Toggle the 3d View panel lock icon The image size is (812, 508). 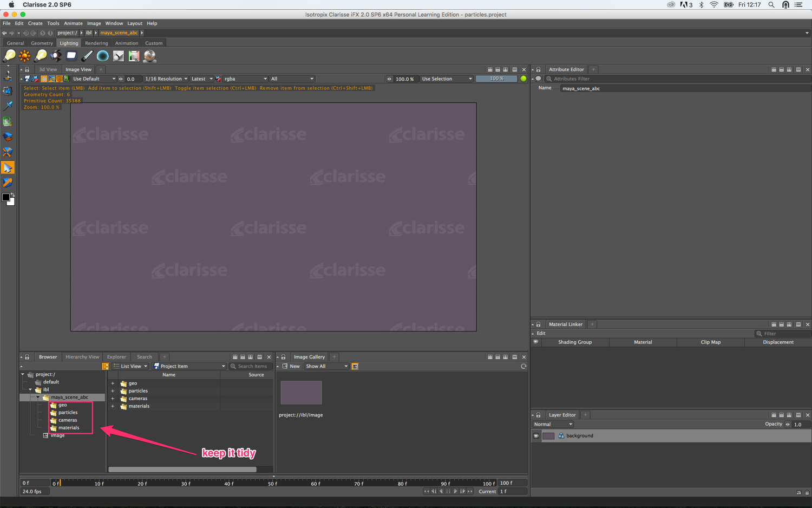pyautogui.click(x=27, y=70)
